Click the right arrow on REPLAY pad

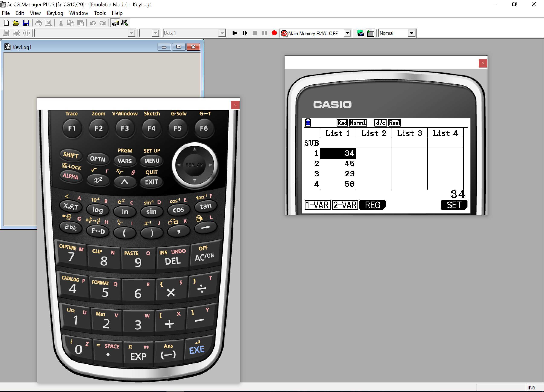[x=210, y=165]
